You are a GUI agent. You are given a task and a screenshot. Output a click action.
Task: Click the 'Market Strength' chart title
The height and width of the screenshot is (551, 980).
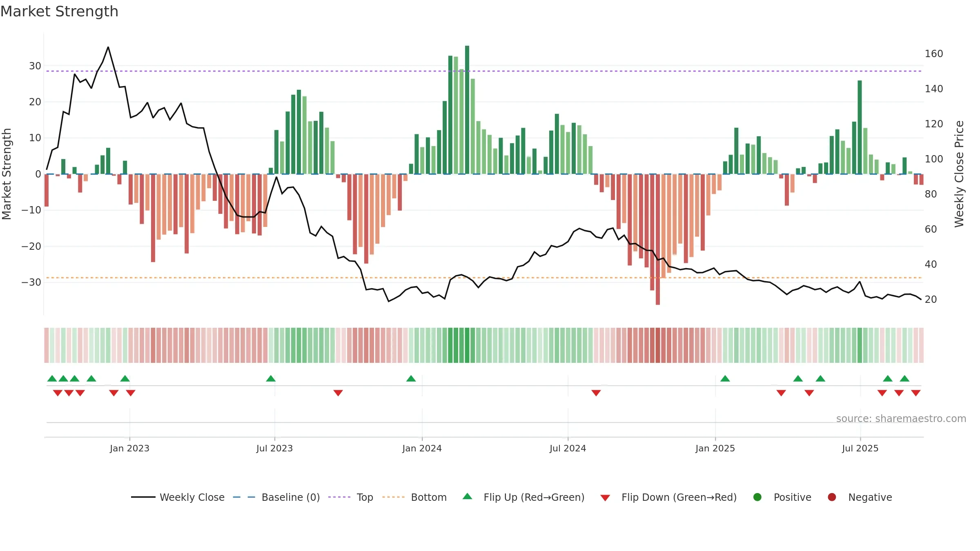(59, 11)
